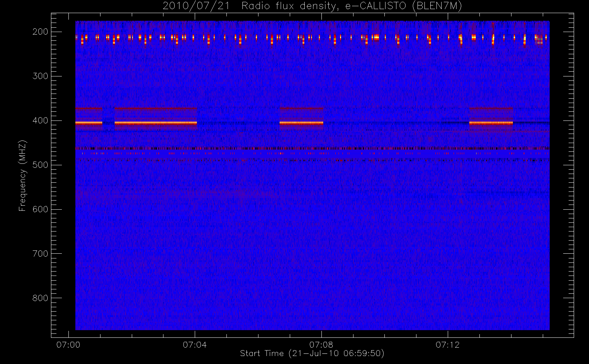
Task: Click the plot title 'Radio flux density, e-CALLISTO (BLEN7M)'
Action: [x=352, y=6]
